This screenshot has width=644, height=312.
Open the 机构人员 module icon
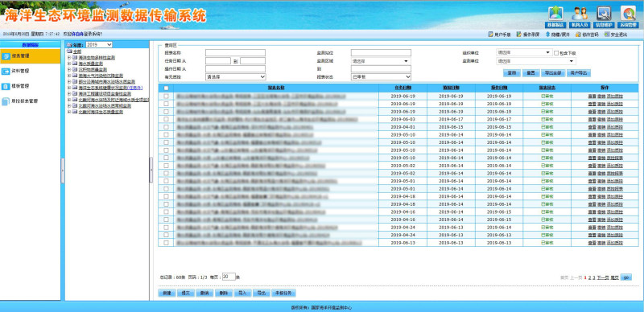(x=580, y=16)
